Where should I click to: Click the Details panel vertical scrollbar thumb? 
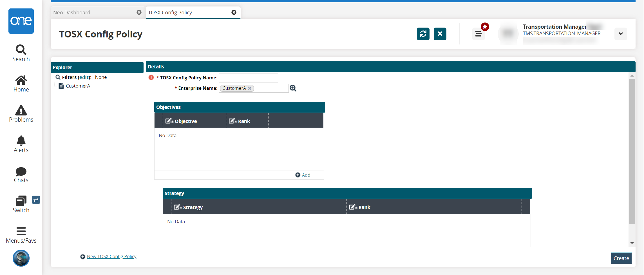coord(632,151)
